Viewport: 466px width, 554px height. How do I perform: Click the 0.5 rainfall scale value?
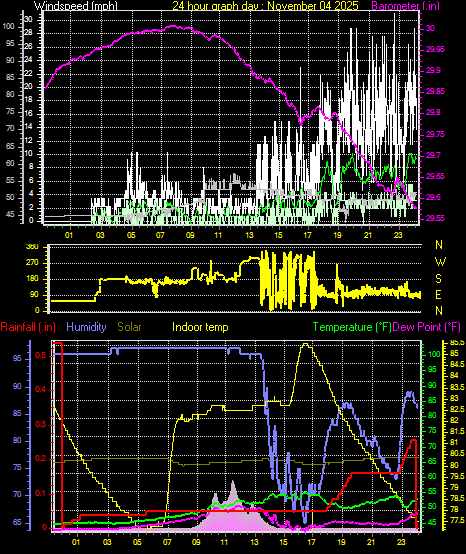[x=41, y=355]
